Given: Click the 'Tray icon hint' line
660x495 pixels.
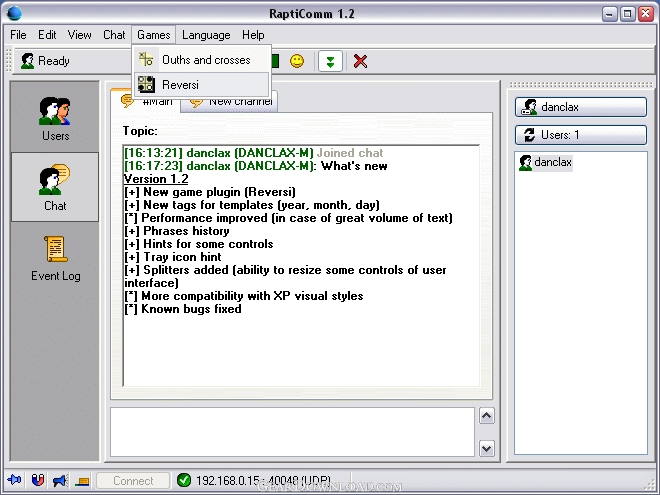Looking at the screenshot, I should [173, 257].
